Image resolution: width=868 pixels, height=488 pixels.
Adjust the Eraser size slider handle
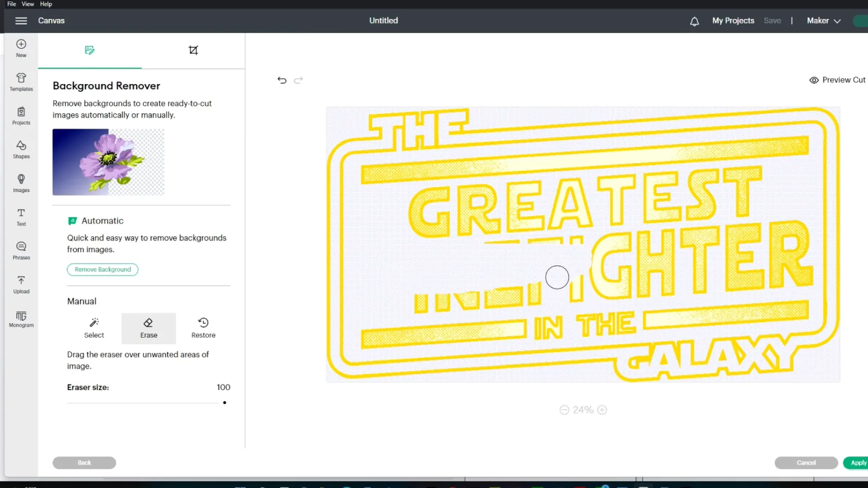point(225,403)
